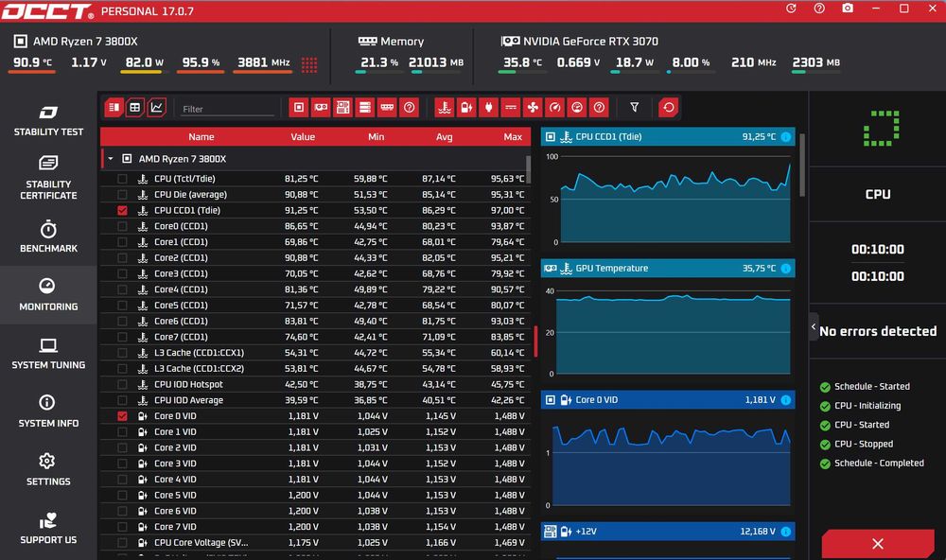Viewport: 946px width, 560px height.
Task: Switch to graph-only view layout
Action: click(x=157, y=108)
